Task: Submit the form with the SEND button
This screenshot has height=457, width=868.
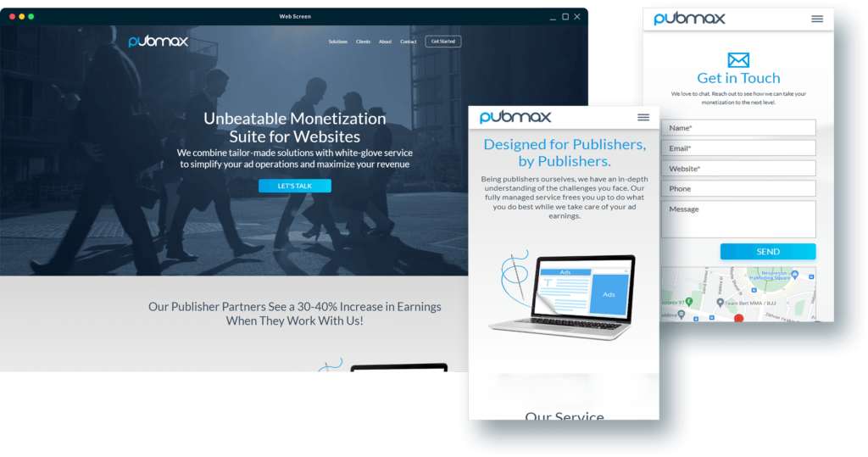Action: (x=767, y=252)
